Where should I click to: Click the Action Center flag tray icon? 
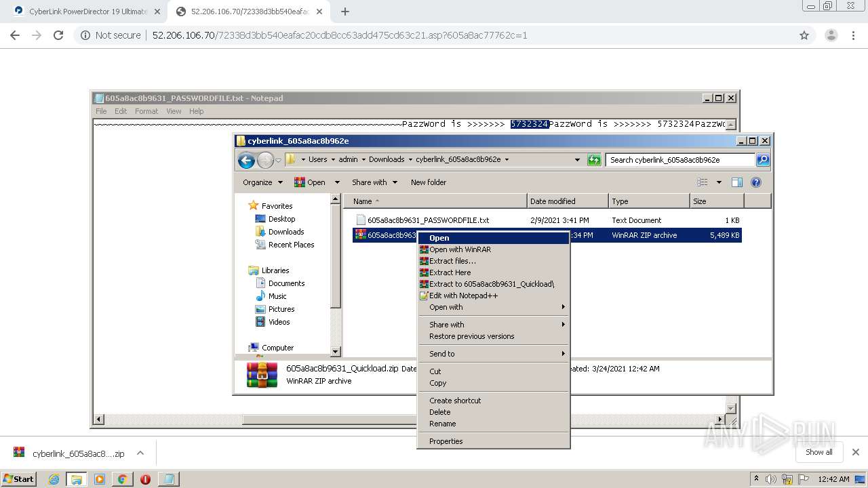click(802, 479)
